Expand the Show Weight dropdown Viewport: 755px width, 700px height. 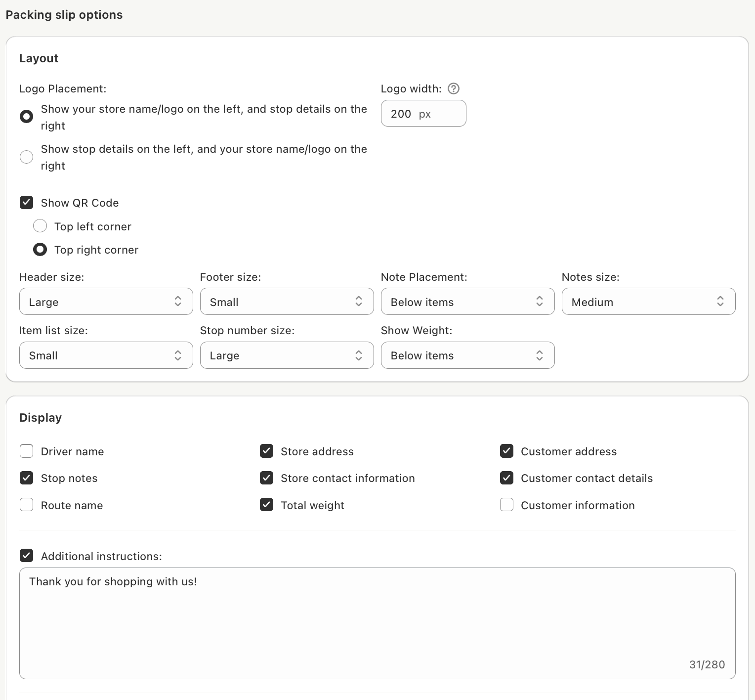tap(467, 355)
